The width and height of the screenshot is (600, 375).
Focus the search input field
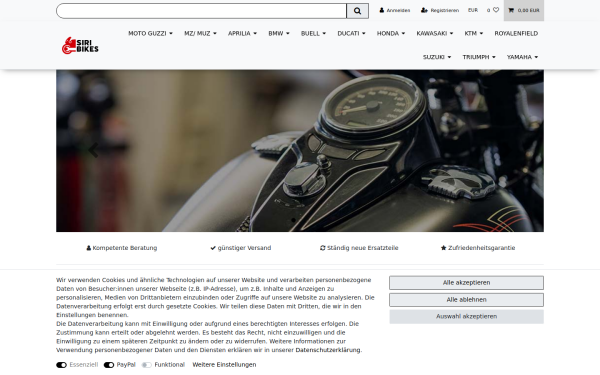click(x=201, y=11)
